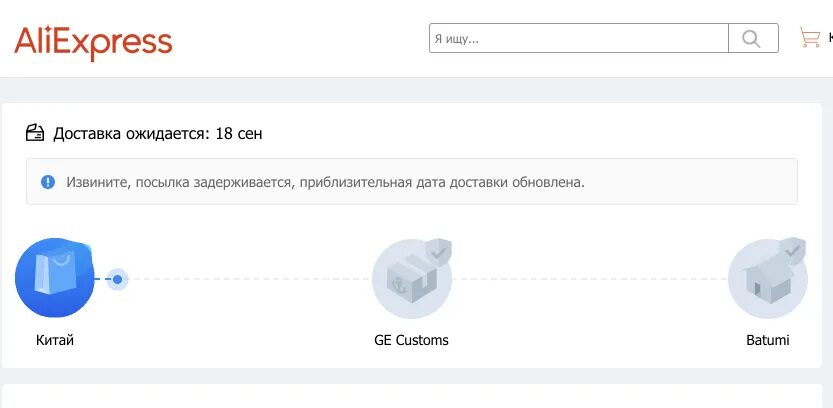Click the blue exclamation info icon

coord(48,182)
